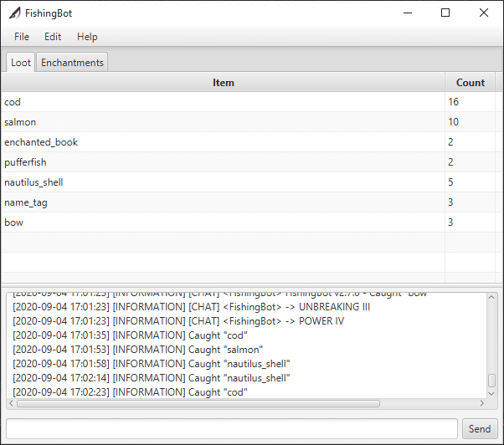The image size is (504, 445).
Task: Click the 17:02:23 Caught cod log entry
Action: [x=130, y=392]
